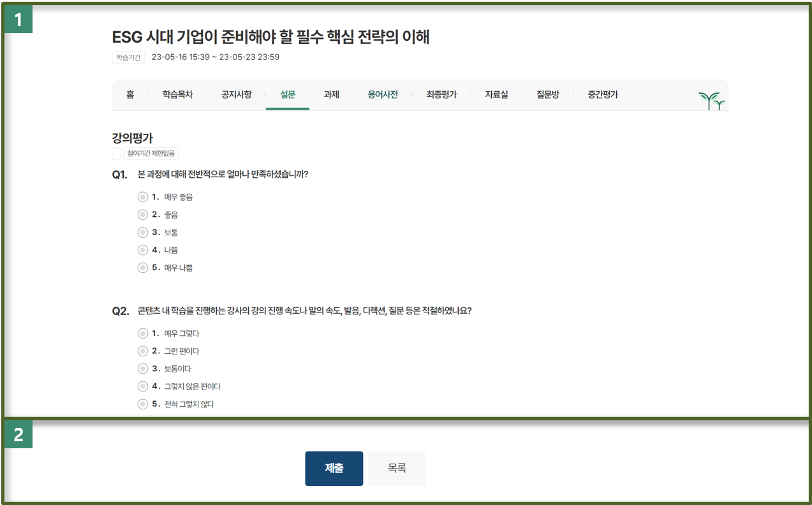Click the small box beside 참여기간 제한없음
Image resolution: width=812 pixels, height=505 pixels.
(116, 154)
